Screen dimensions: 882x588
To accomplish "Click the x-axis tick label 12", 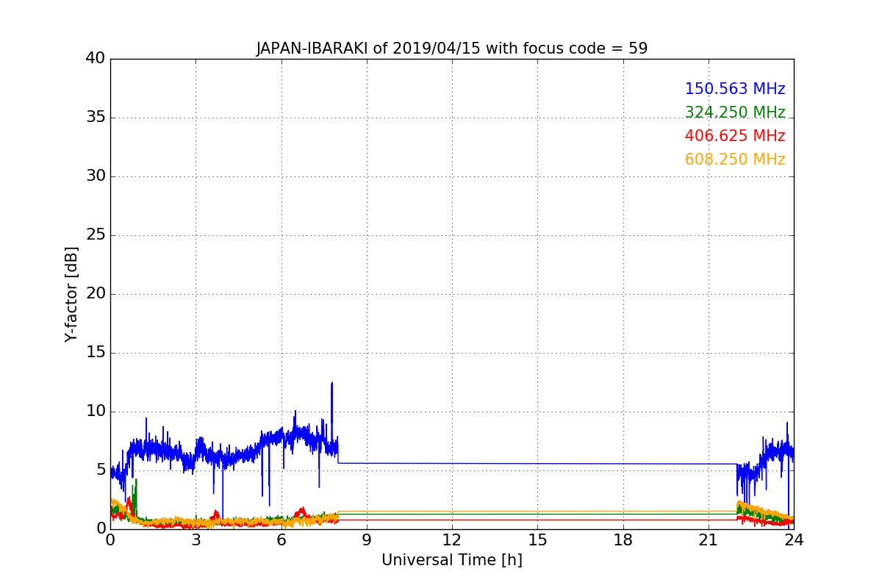I will (x=451, y=540).
